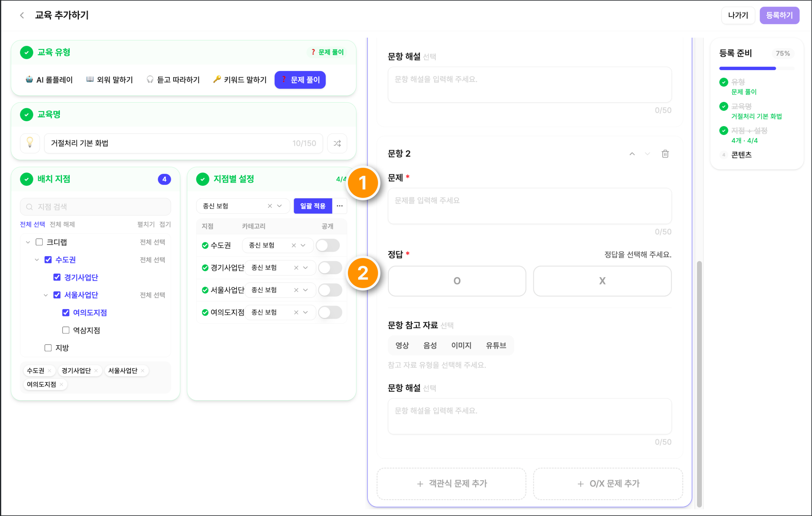The width and height of the screenshot is (812, 516).
Task: Toggle 공개 switch for 서울사업단
Action: pos(330,290)
